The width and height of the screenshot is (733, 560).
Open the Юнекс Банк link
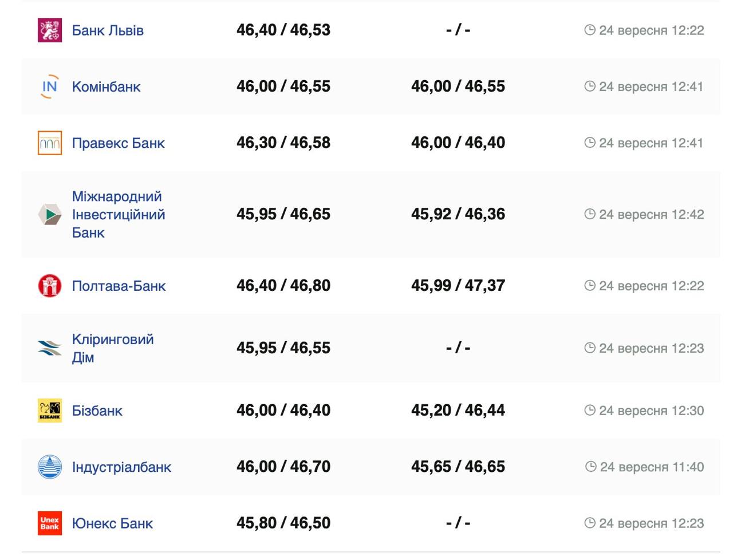click(x=112, y=523)
